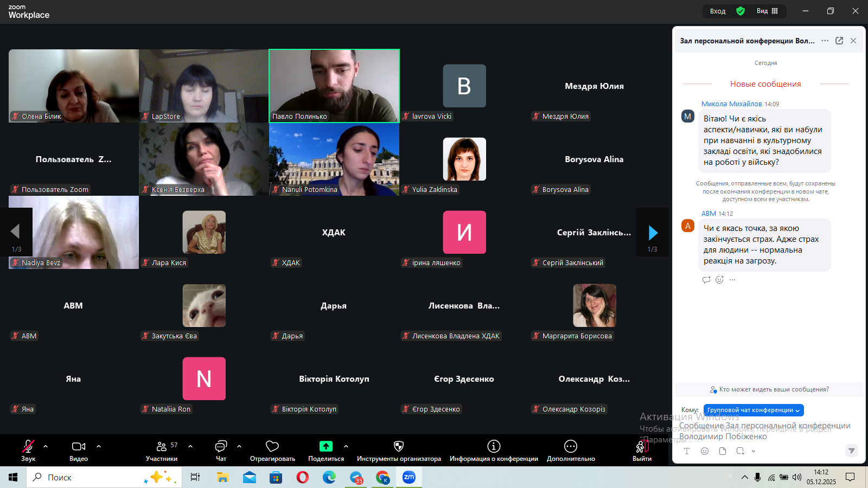Expand video options arrow next to Видео

pos(99,446)
